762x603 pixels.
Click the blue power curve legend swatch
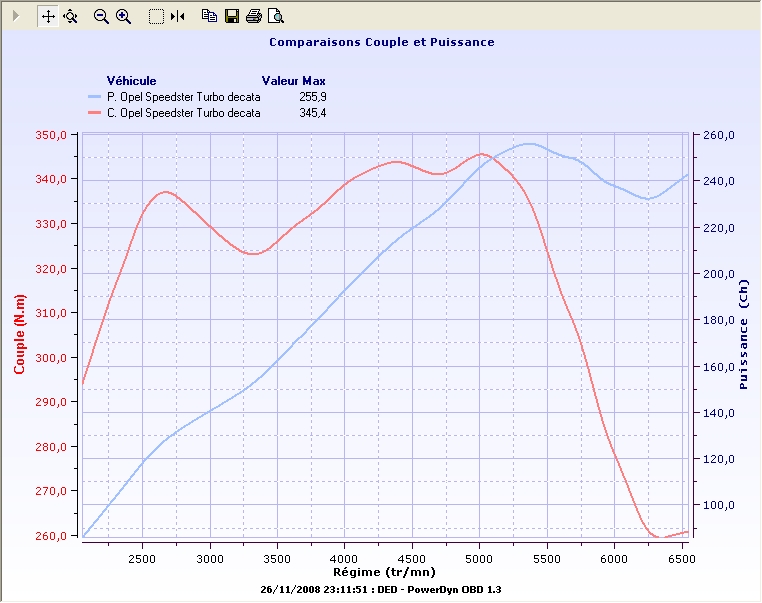tap(94, 97)
